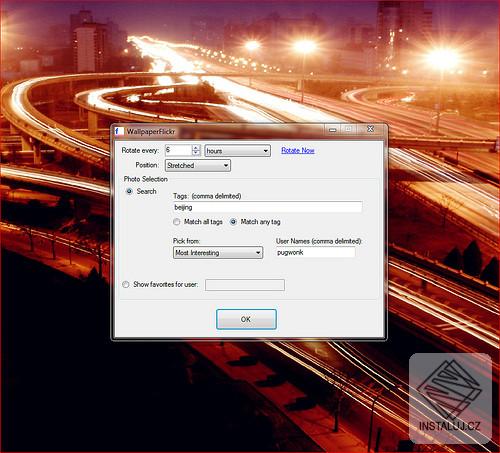Viewport: 500px width, 453px height.
Task: Click the Position: label
Action: [147, 165]
